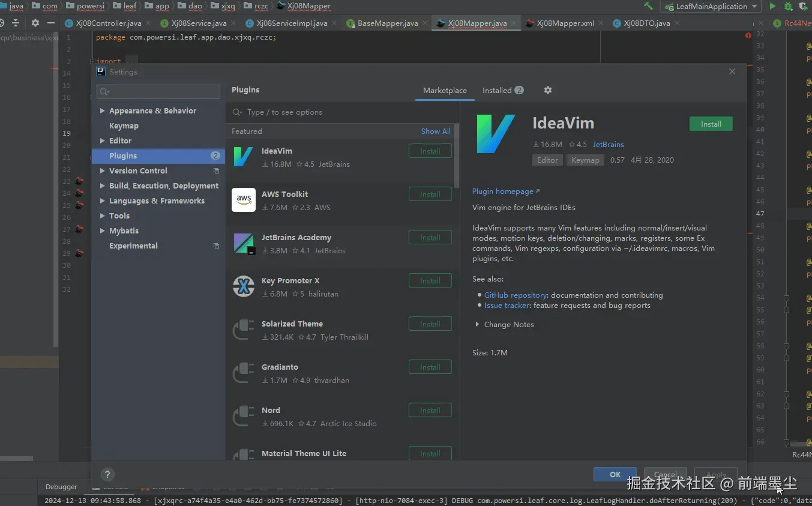Click the large IdeaVim logo in details
Image resolution: width=812 pixels, height=506 pixels.
coord(496,134)
